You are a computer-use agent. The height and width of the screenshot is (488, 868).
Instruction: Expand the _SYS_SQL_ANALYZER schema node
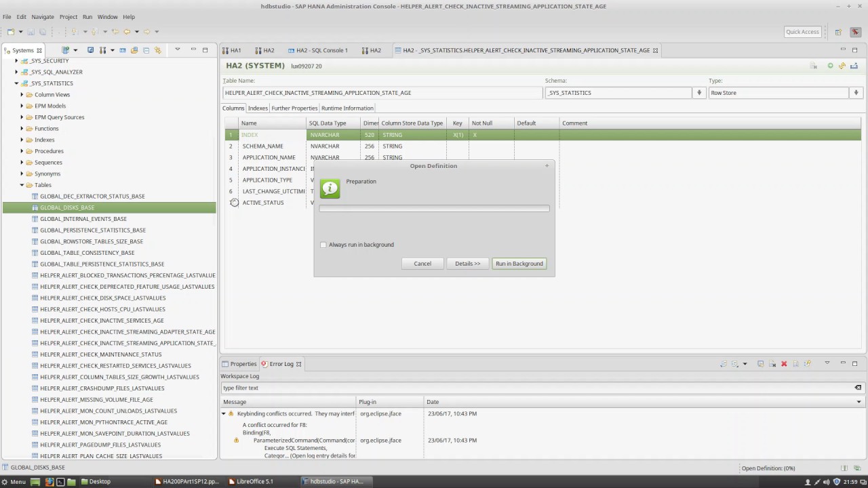click(16, 72)
